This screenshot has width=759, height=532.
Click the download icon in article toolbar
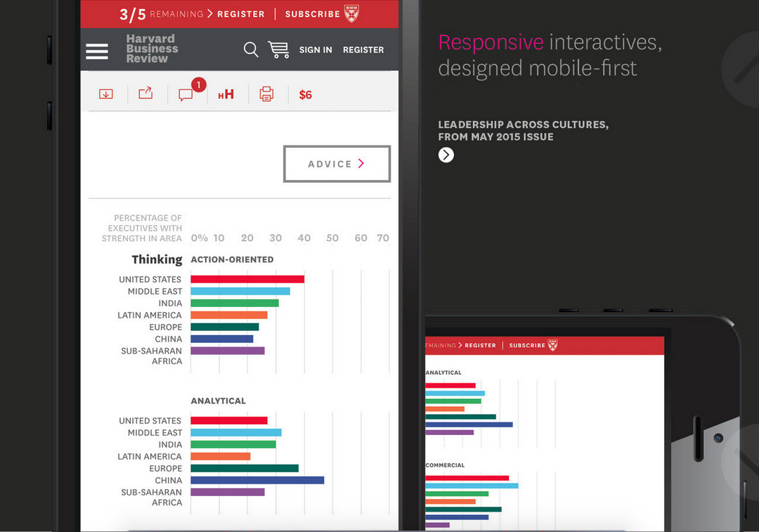[x=106, y=94]
